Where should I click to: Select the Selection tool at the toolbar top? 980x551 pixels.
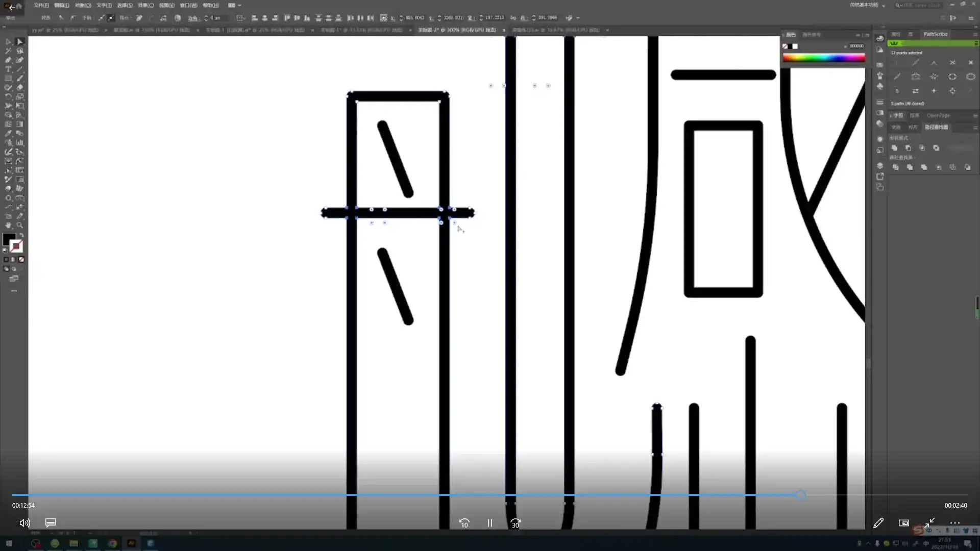[20, 41]
